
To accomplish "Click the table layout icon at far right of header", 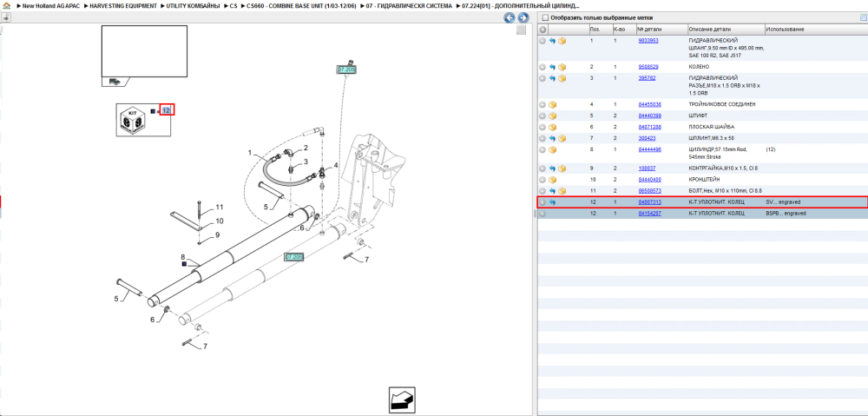I will (x=863, y=17).
